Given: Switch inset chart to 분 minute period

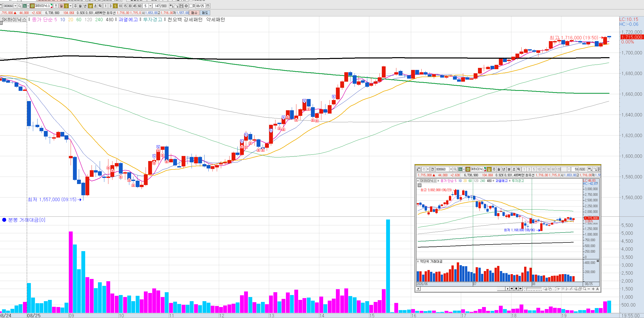Looking at the screenshot, I should click(509, 169).
